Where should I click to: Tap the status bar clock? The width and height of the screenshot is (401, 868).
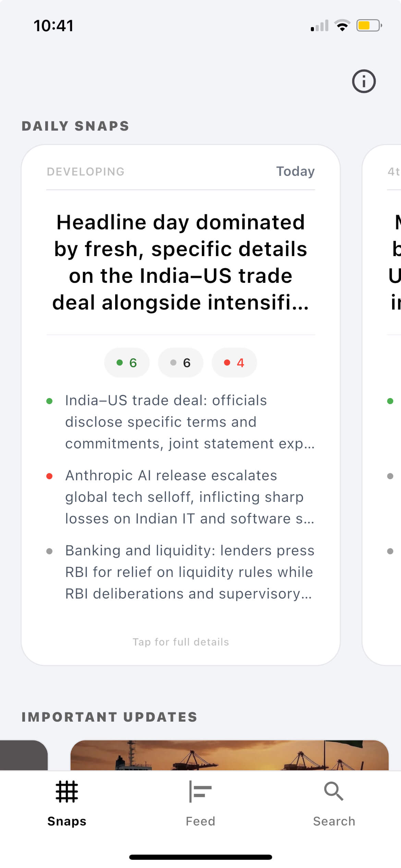(x=53, y=26)
